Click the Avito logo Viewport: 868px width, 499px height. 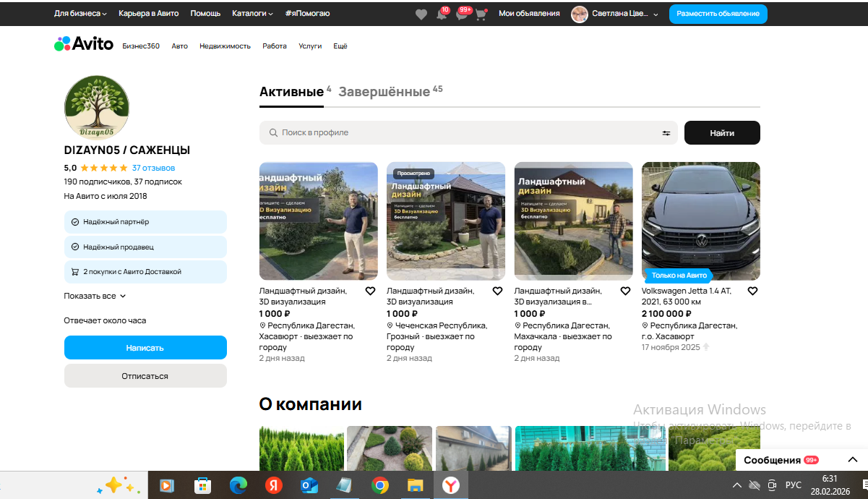pyautogui.click(x=84, y=44)
